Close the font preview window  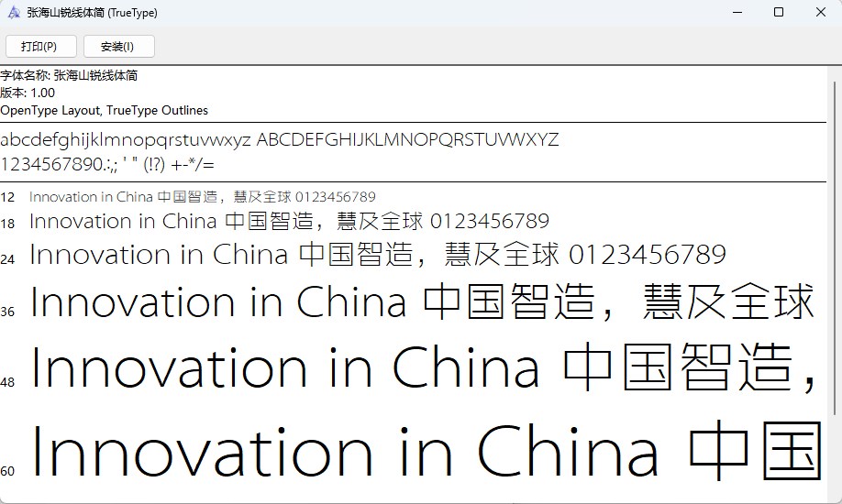pos(820,12)
